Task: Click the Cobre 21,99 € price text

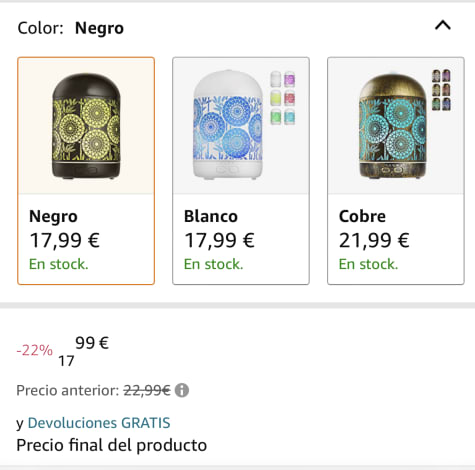Action: [374, 240]
